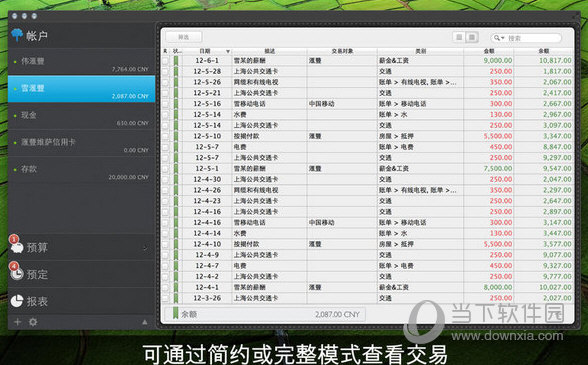Click the 类别 category column header

[420, 51]
